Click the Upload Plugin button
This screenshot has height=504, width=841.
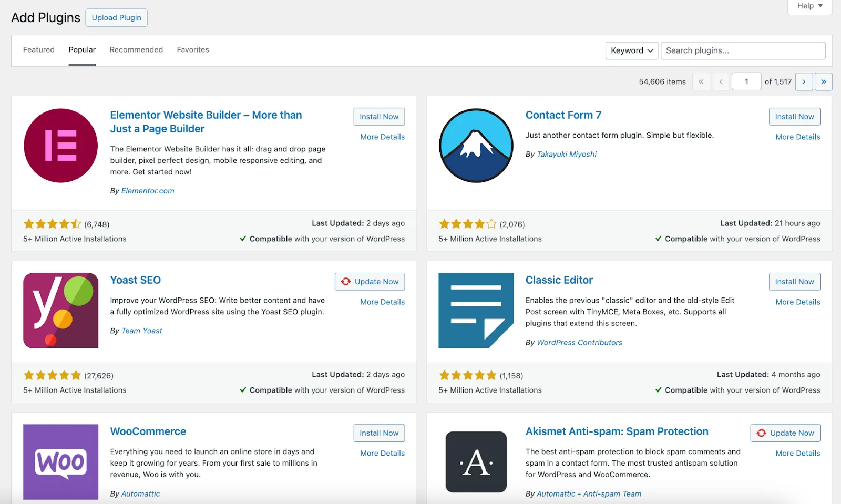coord(117,17)
